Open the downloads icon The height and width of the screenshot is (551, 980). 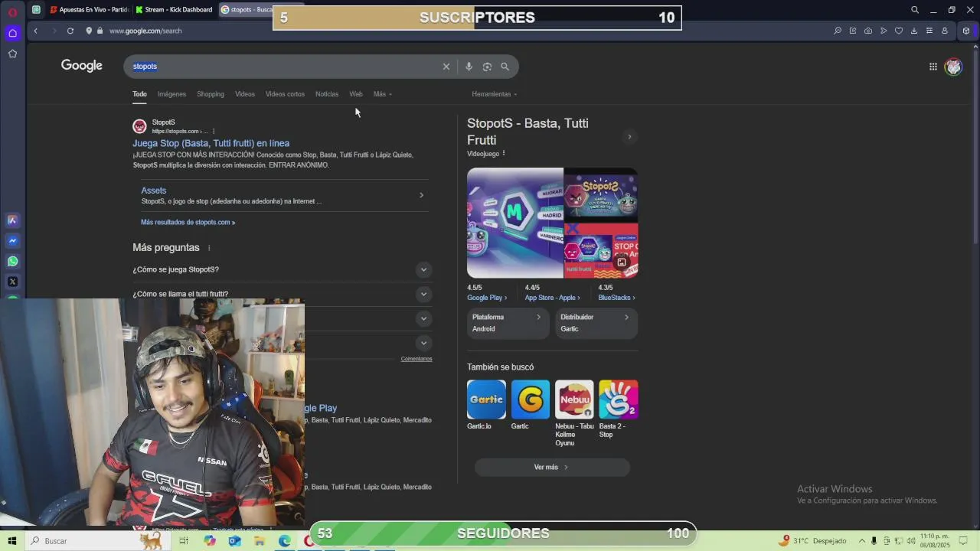point(914,31)
